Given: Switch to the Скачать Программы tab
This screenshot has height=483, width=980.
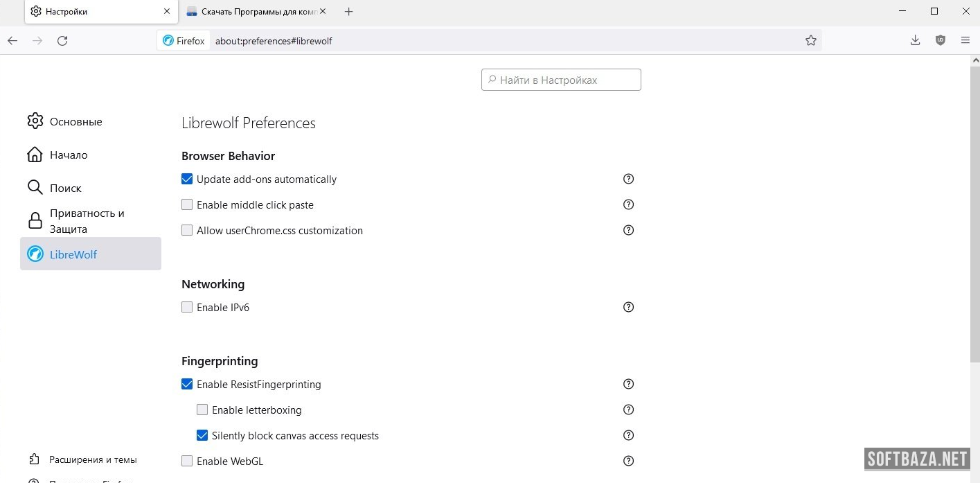Looking at the screenshot, I should coord(253,12).
